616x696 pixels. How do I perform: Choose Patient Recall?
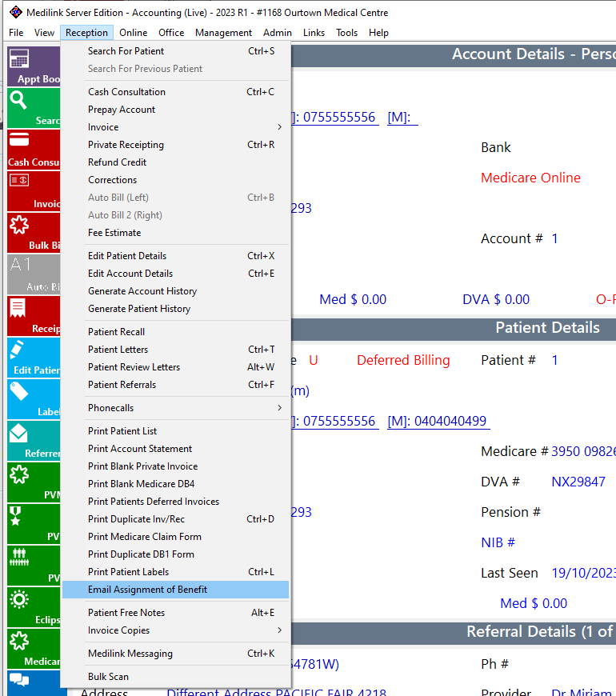176,332
